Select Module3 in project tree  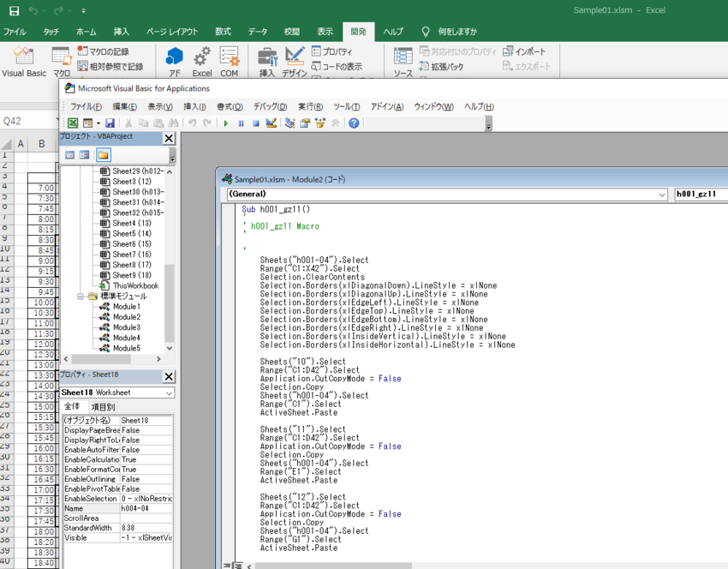point(126,327)
